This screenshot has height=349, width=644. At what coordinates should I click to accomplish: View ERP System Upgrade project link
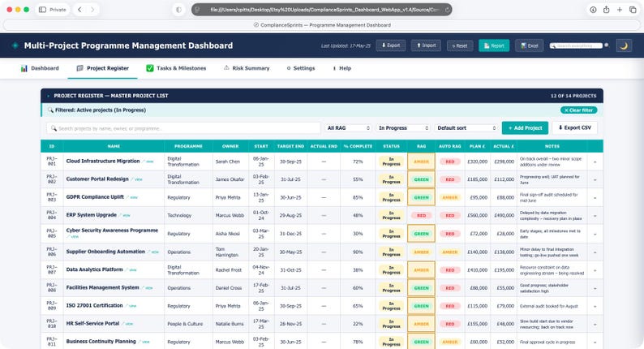click(125, 215)
